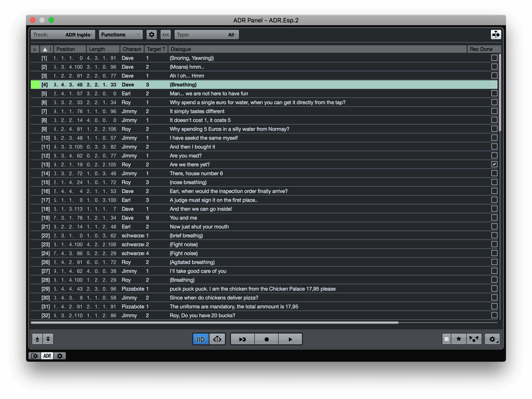The width and height of the screenshot is (532, 399).
Task: Click the record button in the transport
Action: click(266, 339)
